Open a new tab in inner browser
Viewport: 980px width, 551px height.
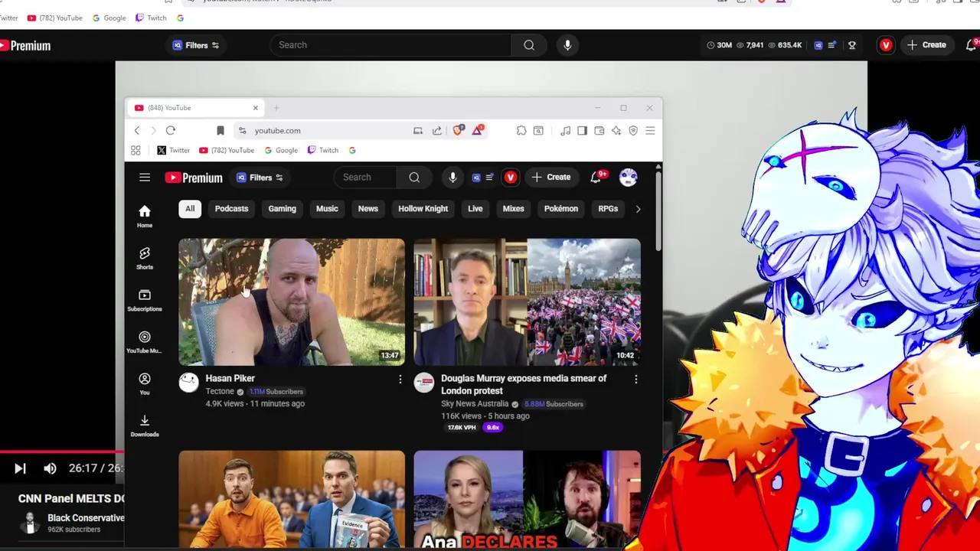click(276, 108)
